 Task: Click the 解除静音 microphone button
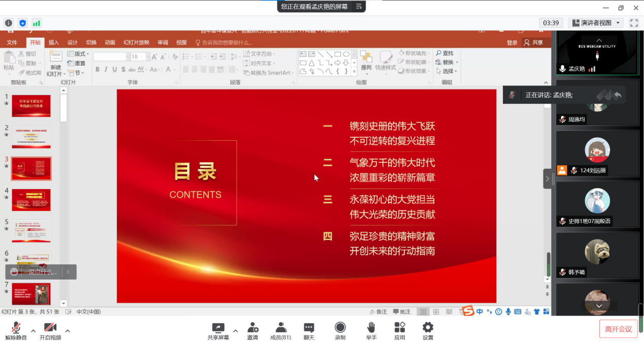coord(17,331)
